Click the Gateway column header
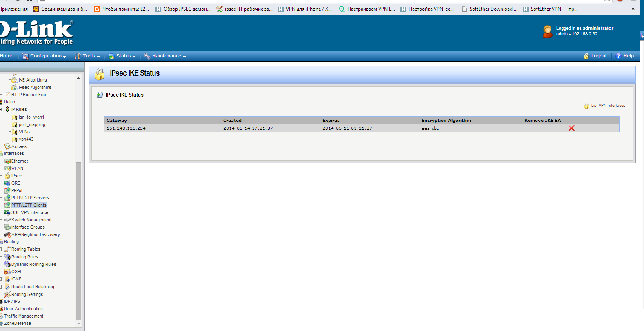The image size is (644, 331). pyautogui.click(x=117, y=121)
